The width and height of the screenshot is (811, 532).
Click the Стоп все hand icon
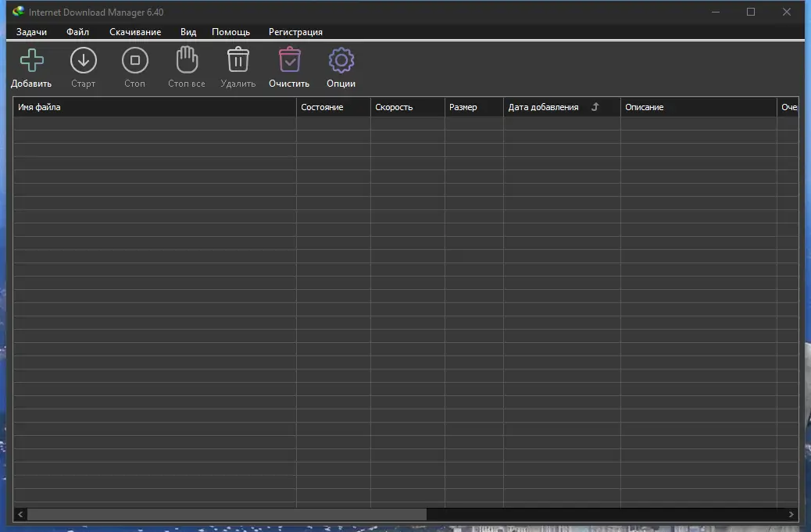pyautogui.click(x=187, y=60)
